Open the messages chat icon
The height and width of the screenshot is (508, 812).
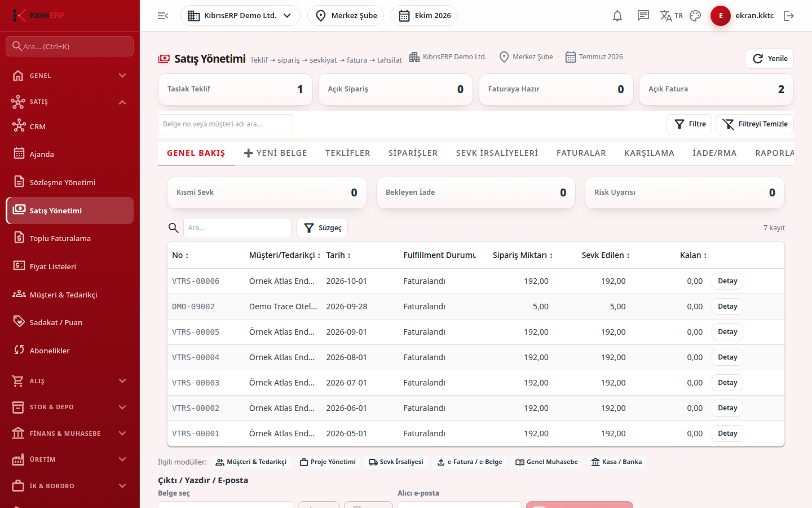[x=643, y=16]
